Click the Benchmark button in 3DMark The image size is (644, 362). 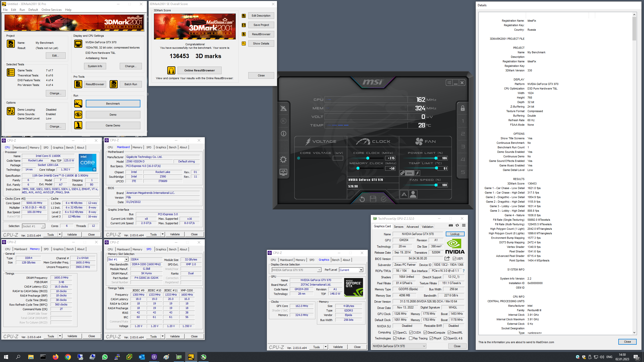coord(113,104)
